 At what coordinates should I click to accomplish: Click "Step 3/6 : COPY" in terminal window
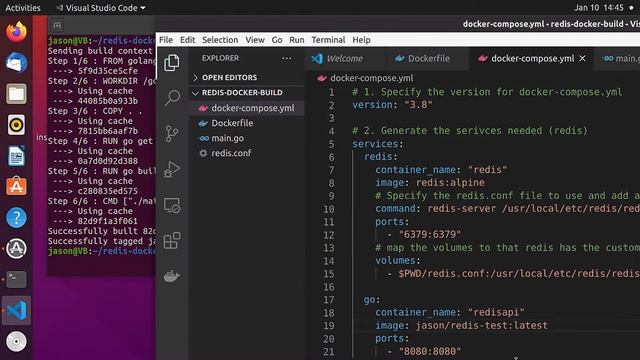[x=95, y=111]
